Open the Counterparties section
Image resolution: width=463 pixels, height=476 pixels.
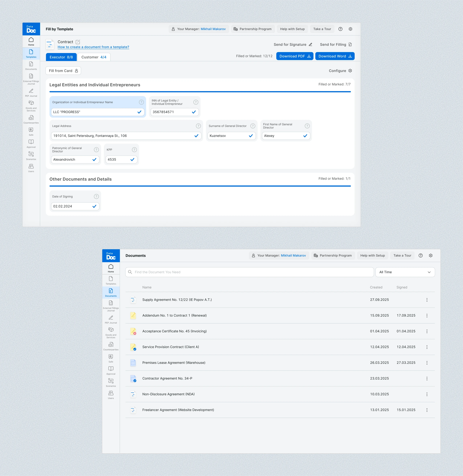pyautogui.click(x=31, y=120)
